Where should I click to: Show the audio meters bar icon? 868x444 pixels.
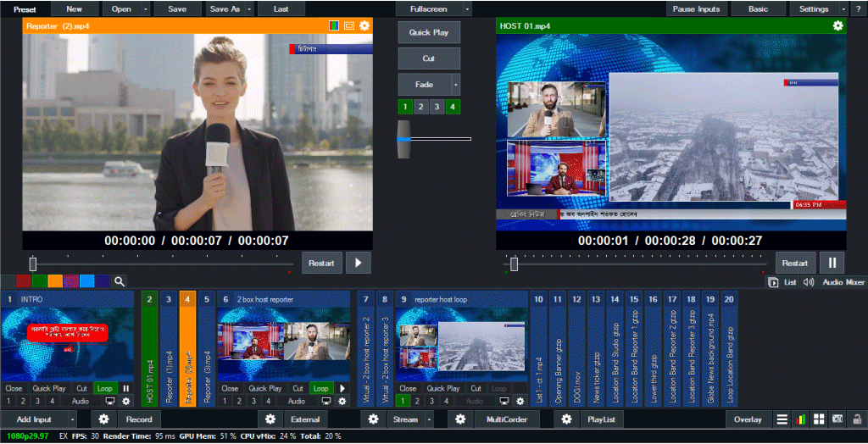[801, 419]
